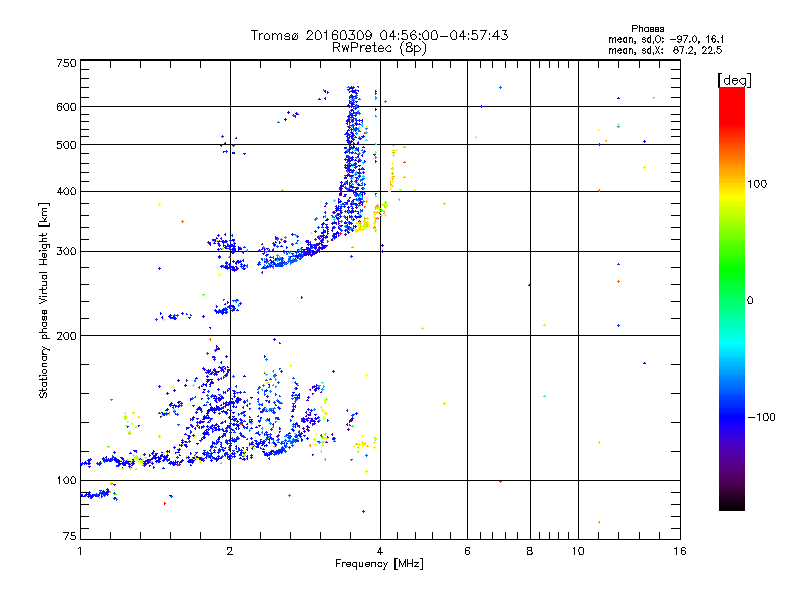Click the colorbar tick label '0'
Image resolution: width=800 pixels, height=600 pixels.
(750, 301)
